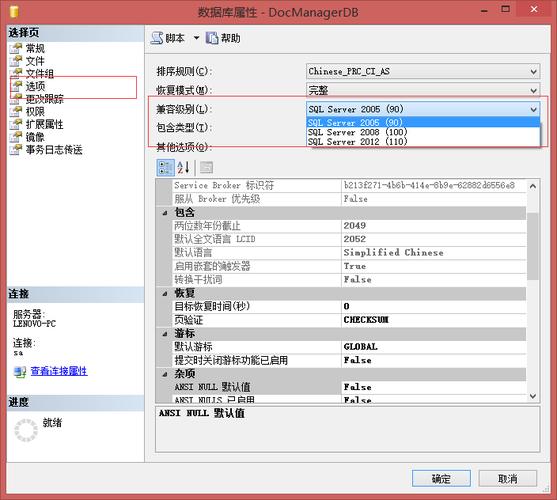The height and width of the screenshot is (500, 557).
Task: Open the Help (帮助) toolbar icon
Action: click(223, 38)
